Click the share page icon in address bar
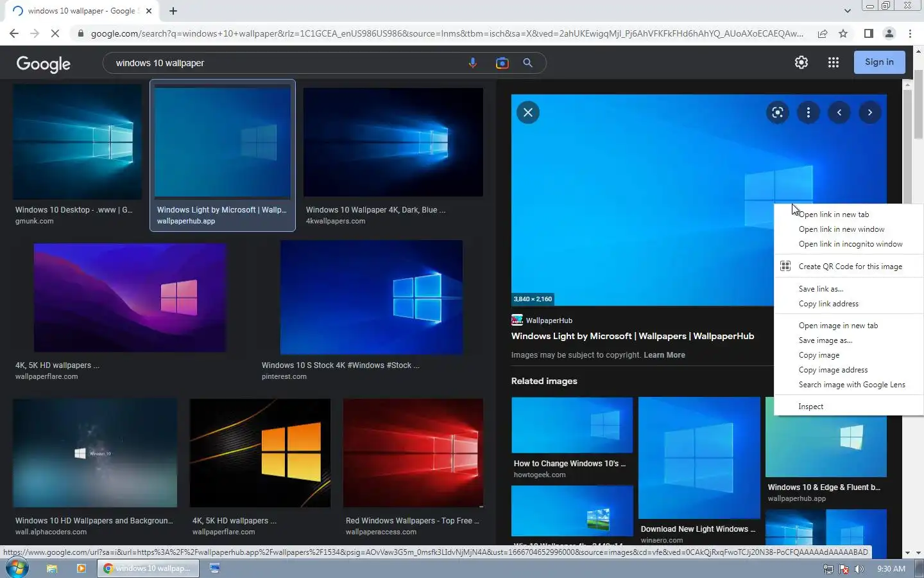 tap(822, 33)
